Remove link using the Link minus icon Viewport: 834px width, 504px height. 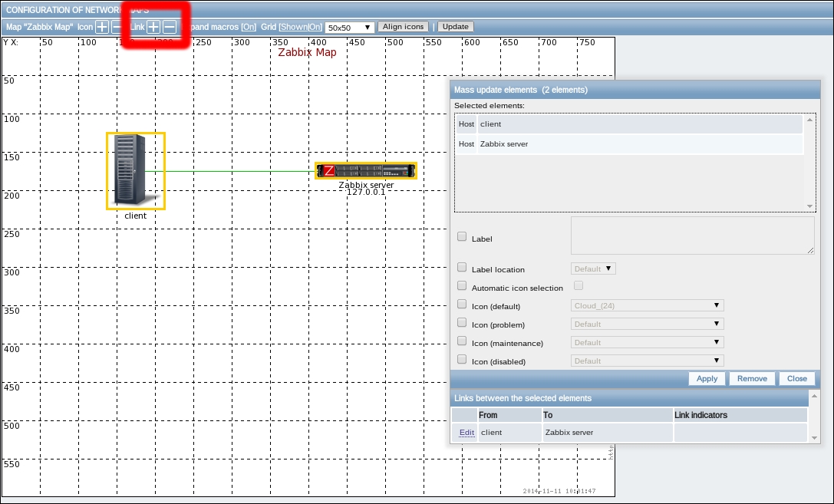point(170,27)
